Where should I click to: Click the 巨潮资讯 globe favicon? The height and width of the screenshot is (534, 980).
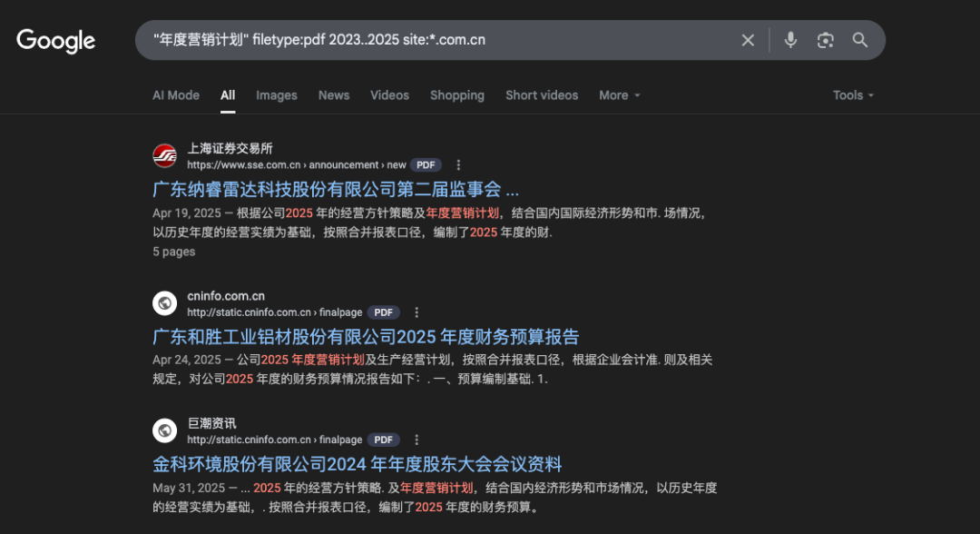[165, 430]
